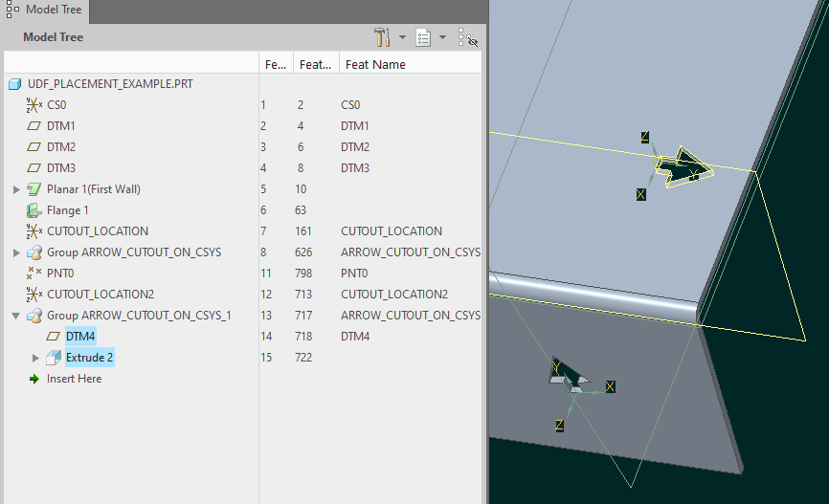
Task: Click the Feat Name column header
Action: [373, 64]
